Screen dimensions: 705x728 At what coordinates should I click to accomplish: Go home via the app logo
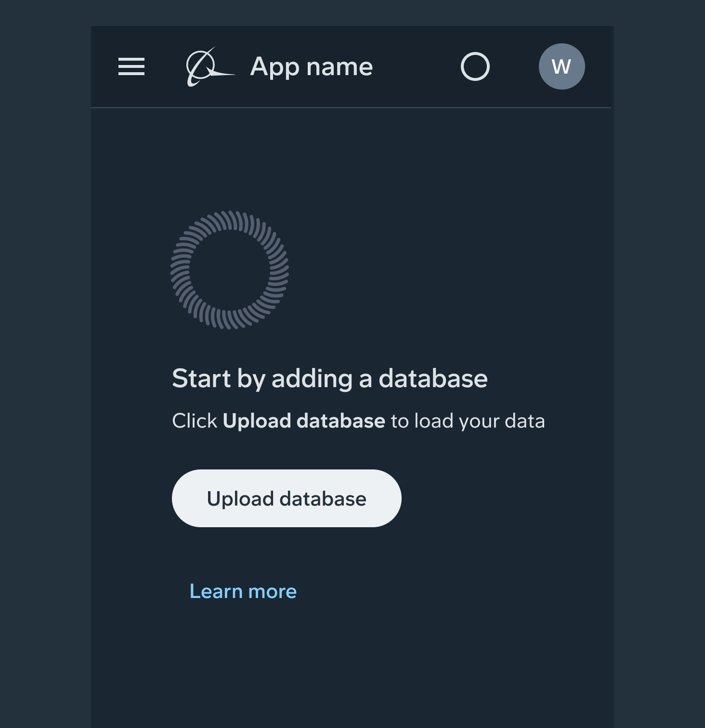pos(209,67)
